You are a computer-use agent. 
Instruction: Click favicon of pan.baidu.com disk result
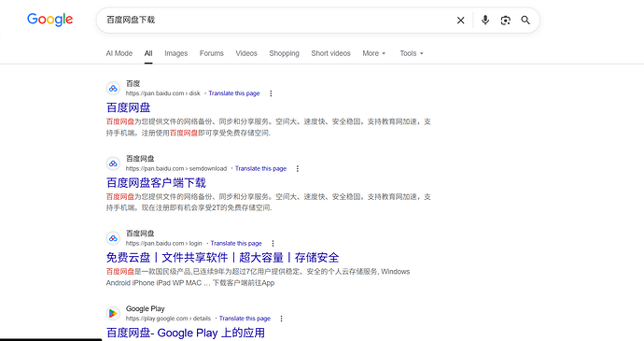click(x=113, y=89)
